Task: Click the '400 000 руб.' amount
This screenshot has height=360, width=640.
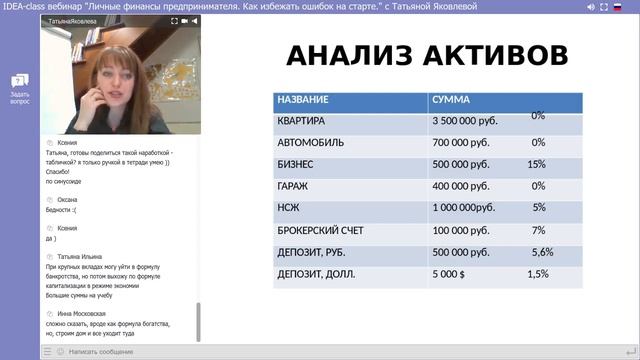Action: pyautogui.click(x=461, y=186)
